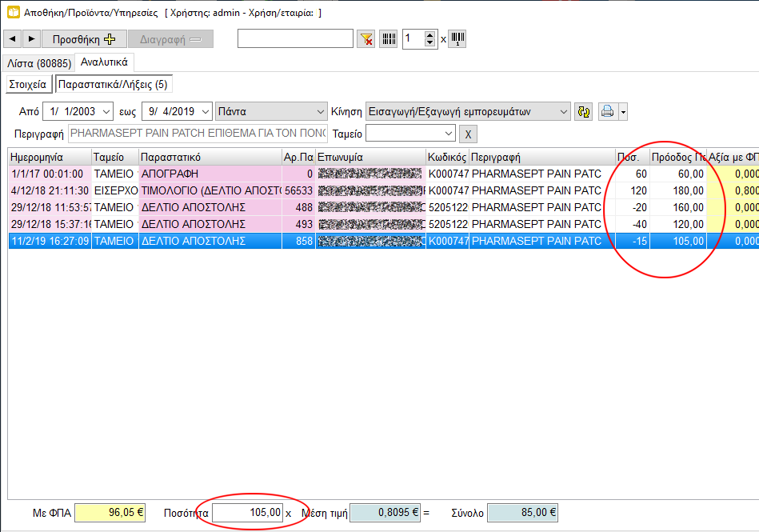Click progress cell showing 160,00
This screenshot has width=759, height=532.
click(x=677, y=208)
